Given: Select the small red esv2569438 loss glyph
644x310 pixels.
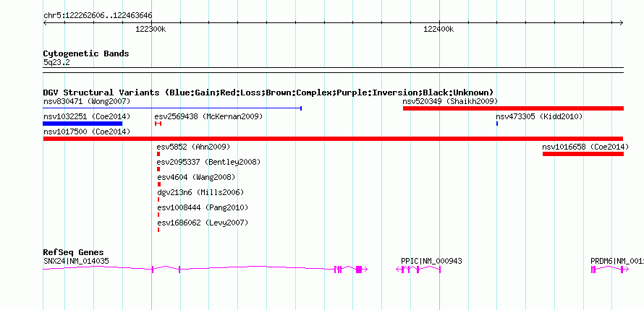Looking at the screenshot, I should click(x=158, y=124).
